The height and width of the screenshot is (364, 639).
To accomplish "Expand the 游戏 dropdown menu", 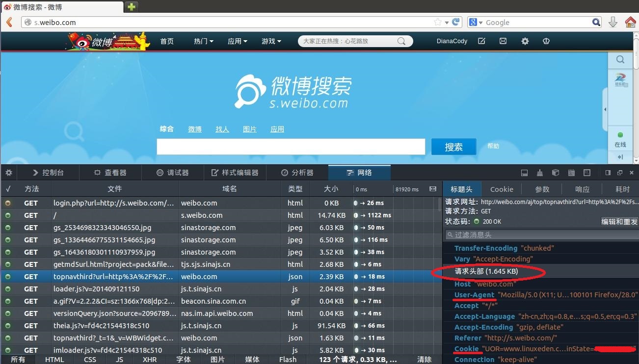I will (271, 41).
